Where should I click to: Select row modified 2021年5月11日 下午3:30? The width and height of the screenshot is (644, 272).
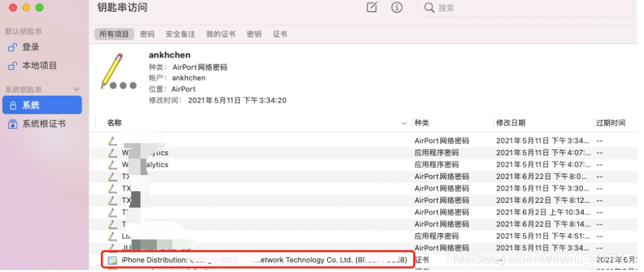(364, 189)
